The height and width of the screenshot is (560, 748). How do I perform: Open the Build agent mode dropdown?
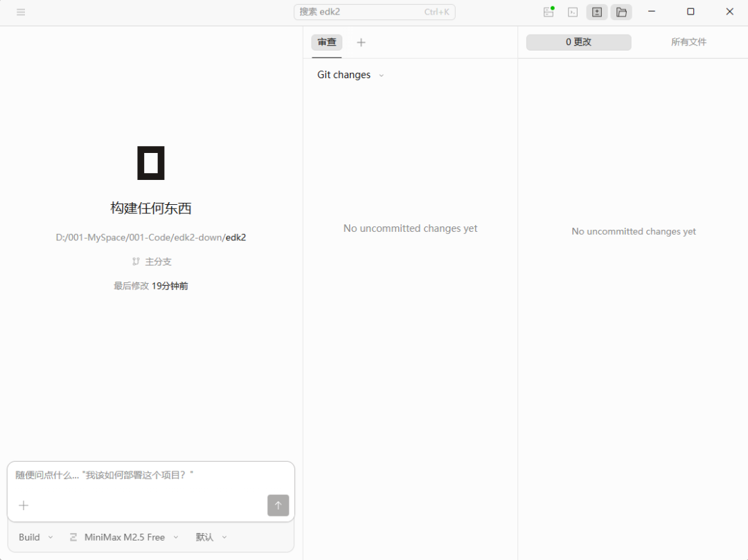coord(35,537)
